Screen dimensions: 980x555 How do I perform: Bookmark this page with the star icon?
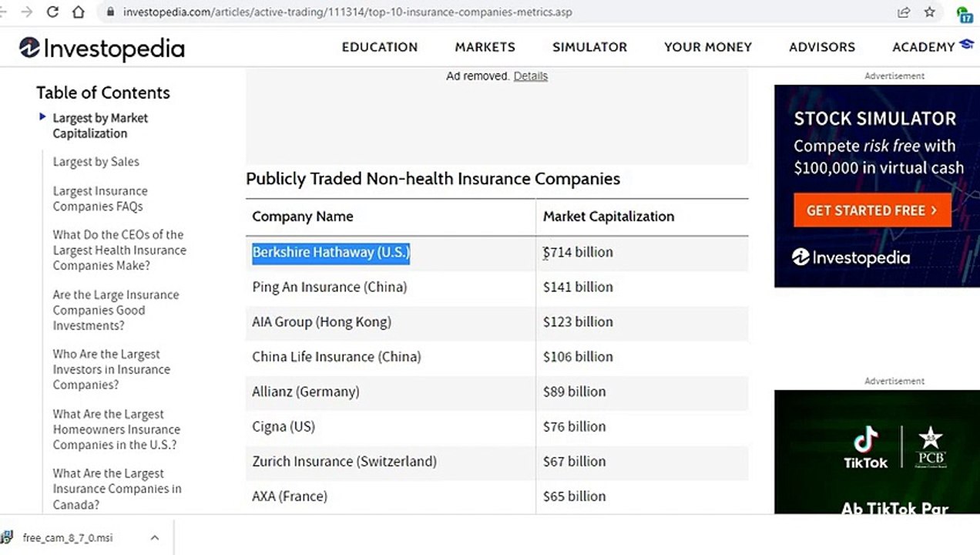coord(930,12)
